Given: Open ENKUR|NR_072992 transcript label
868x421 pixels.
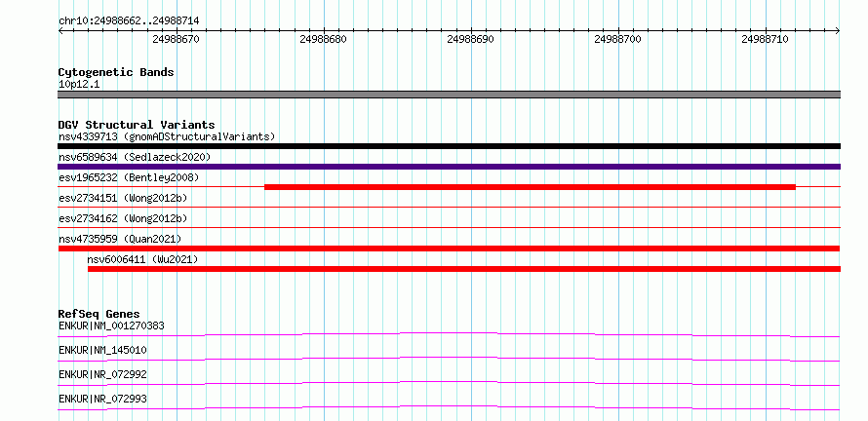Looking at the screenshot, I should pyautogui.click(x=102, y=374).
